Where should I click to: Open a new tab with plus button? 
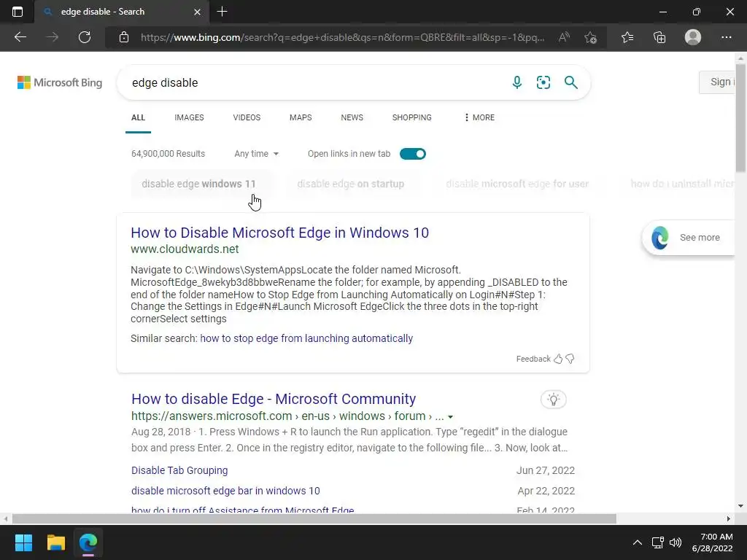tap(222, 12)
